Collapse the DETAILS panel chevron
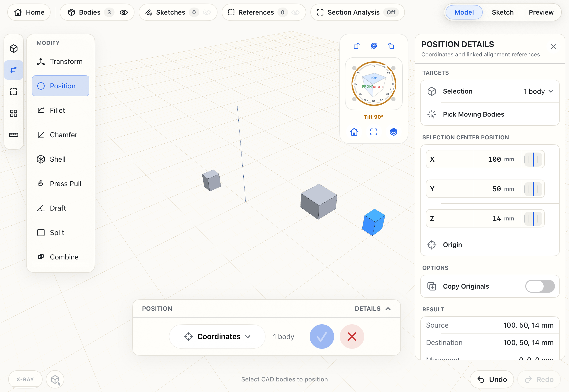569x392 pixels. [x=388, y=309]
